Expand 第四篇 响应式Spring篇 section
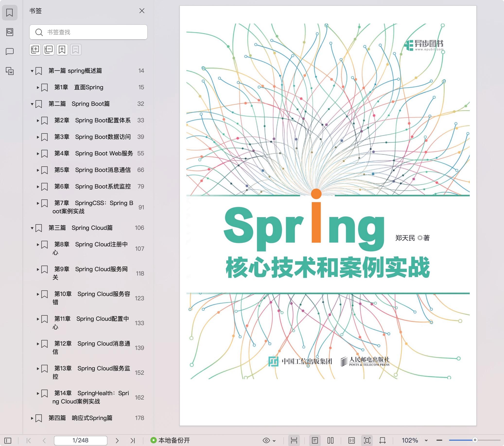The height and width of the screenshot is (446, 504). tap(32, 418)
